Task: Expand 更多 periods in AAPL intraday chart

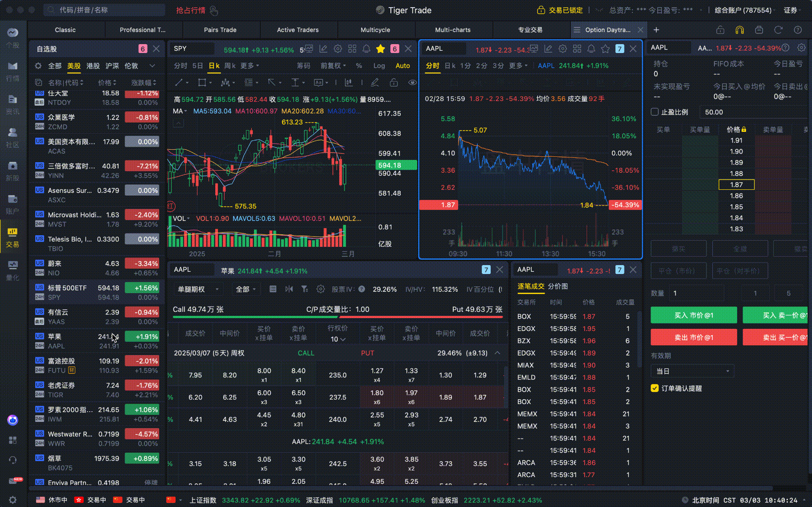Action: click(518, 65)
